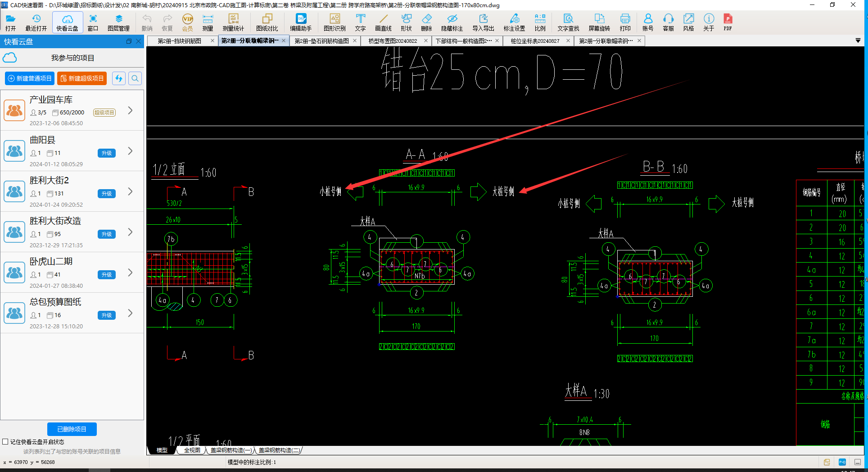
Task: Open the 编辑助手 edit assistant
Action: pyautogui.click(x=301, y=22)
